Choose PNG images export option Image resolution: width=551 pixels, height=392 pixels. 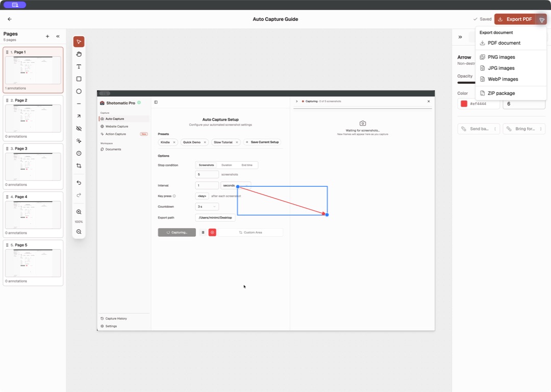click(x=511, y=57)
